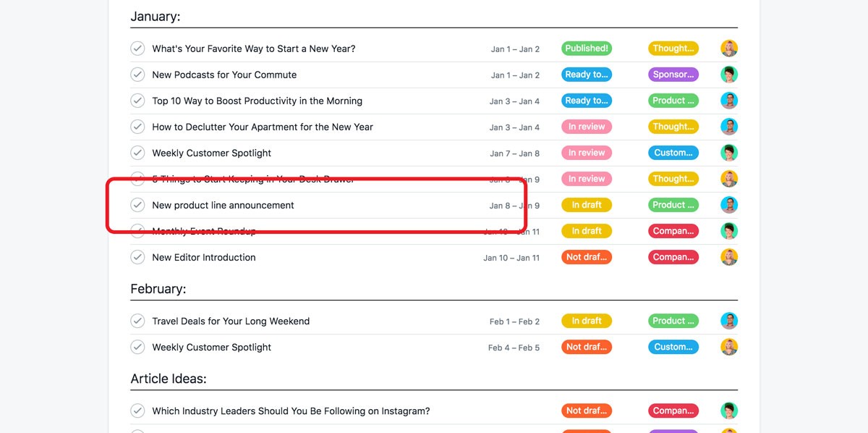Screen dimensions: 868x433
Task: Click the "Jan 10 – Jan 11" date on New Editor Introduction
Action: click(x=511, y=258)
